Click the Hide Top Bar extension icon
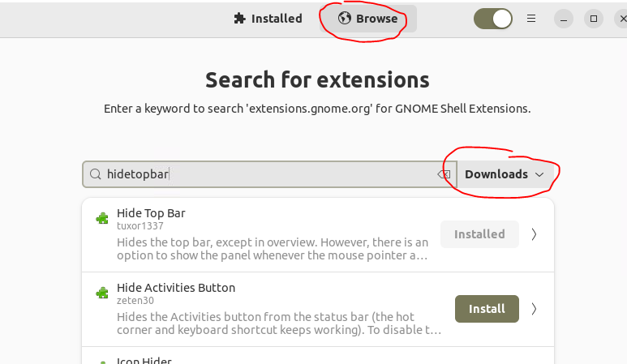Screen dimensions: 627x364 click(x=102, y=218)
